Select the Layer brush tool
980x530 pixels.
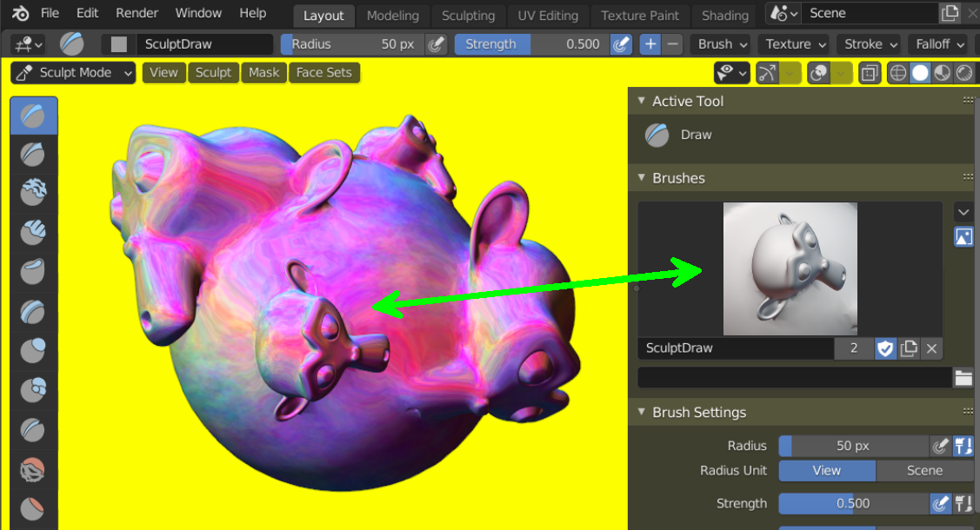tap(32, 311)
